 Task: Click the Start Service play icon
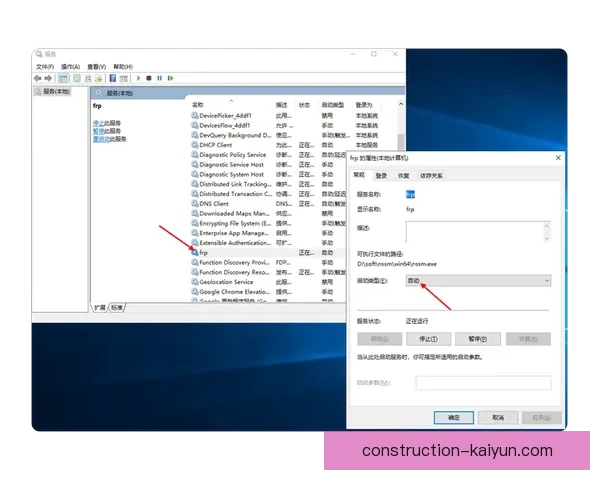[x=137, y=78]
